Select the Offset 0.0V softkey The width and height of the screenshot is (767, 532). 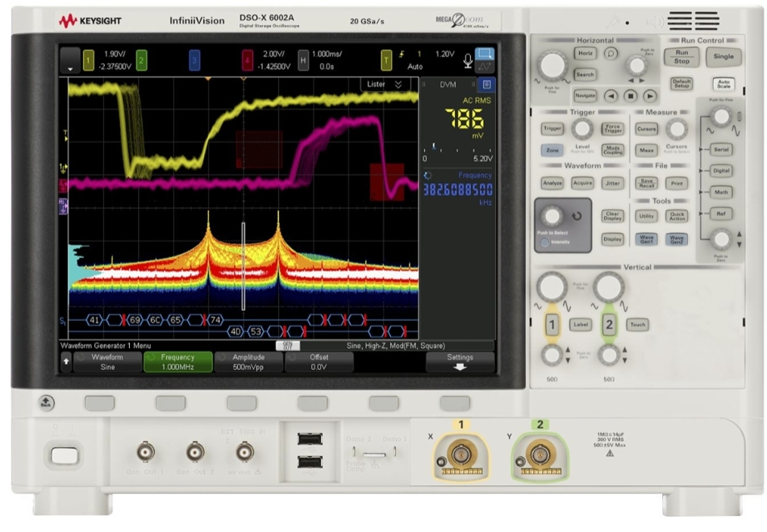pyautogui.click(x=319, y=362)
